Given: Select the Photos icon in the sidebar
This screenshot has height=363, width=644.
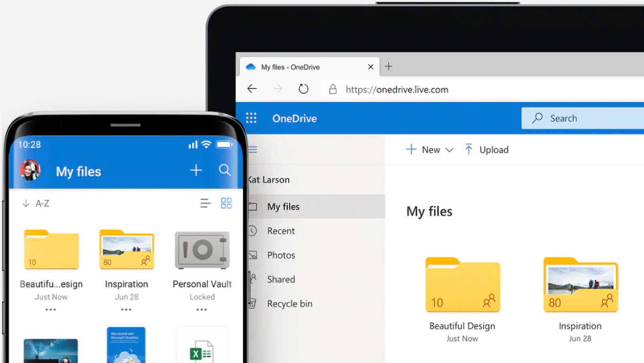Looking at the screenshot, I should 253,255.
